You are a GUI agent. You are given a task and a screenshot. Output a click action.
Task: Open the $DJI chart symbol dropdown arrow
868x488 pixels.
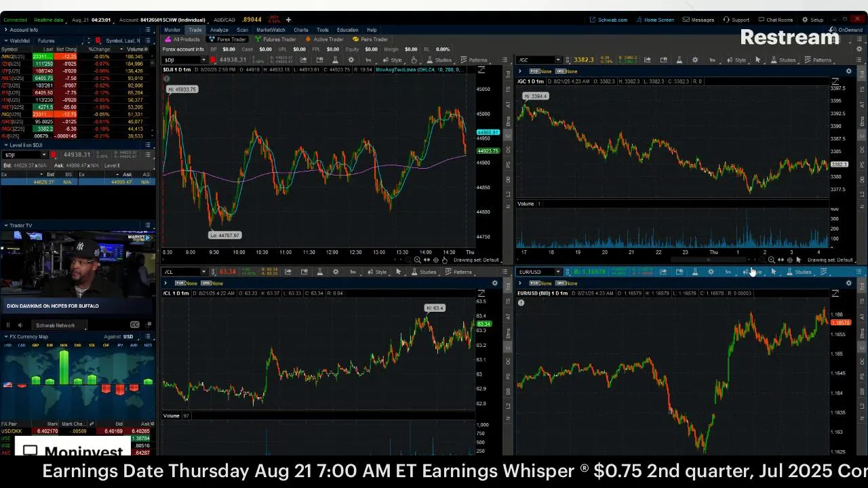click(203, 60)
